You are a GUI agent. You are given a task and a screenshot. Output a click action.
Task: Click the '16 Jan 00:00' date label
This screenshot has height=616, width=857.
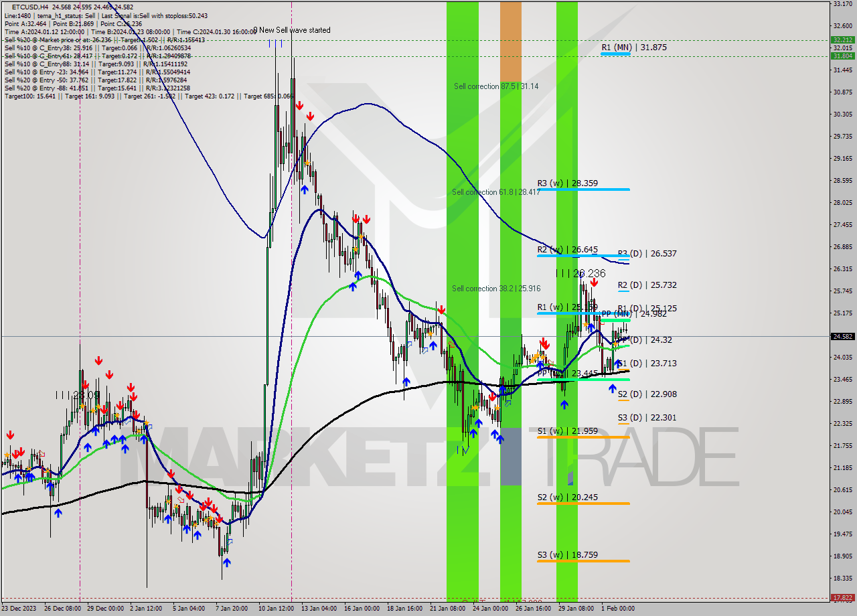tap(362, 609)
